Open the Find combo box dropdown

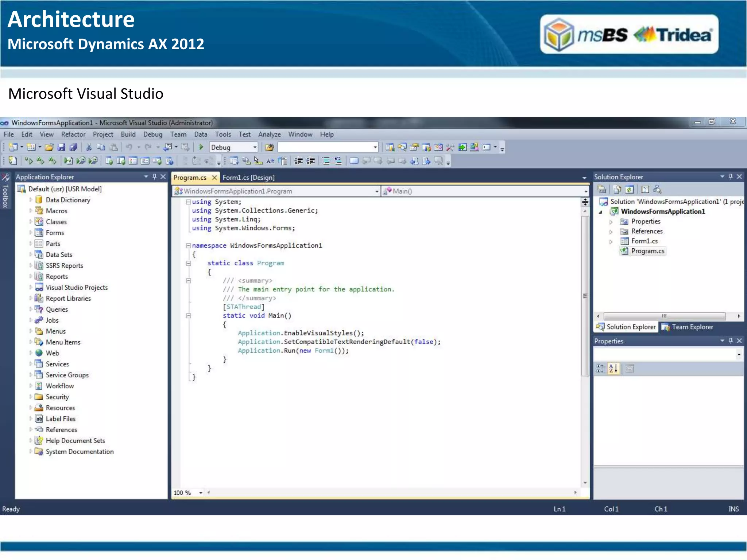click(x=375, y=147)
